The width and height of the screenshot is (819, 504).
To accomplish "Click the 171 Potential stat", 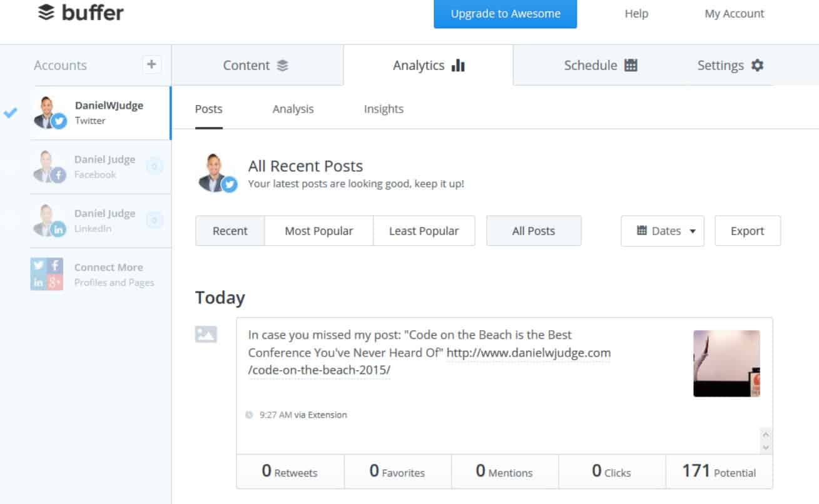I will click(719, 471).
